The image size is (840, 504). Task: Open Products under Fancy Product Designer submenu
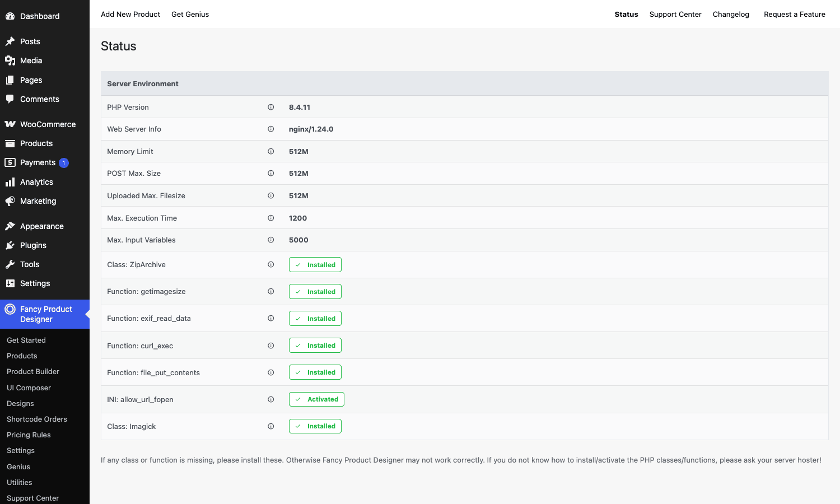coord(22,356)
